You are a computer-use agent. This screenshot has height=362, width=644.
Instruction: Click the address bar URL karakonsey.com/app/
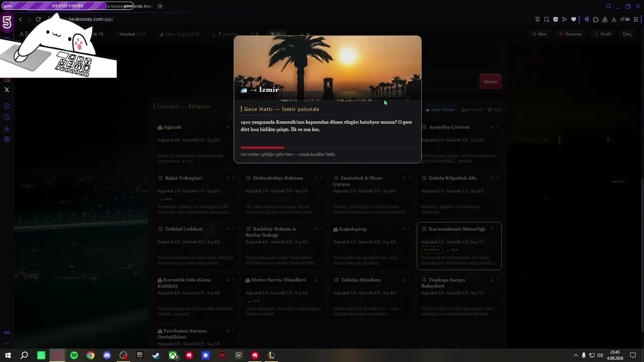click(91, 19)
